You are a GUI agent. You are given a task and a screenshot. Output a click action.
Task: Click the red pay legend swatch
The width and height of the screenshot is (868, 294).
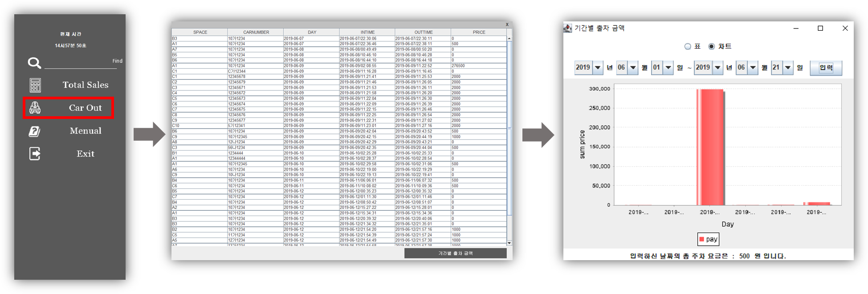coord(702,239)
